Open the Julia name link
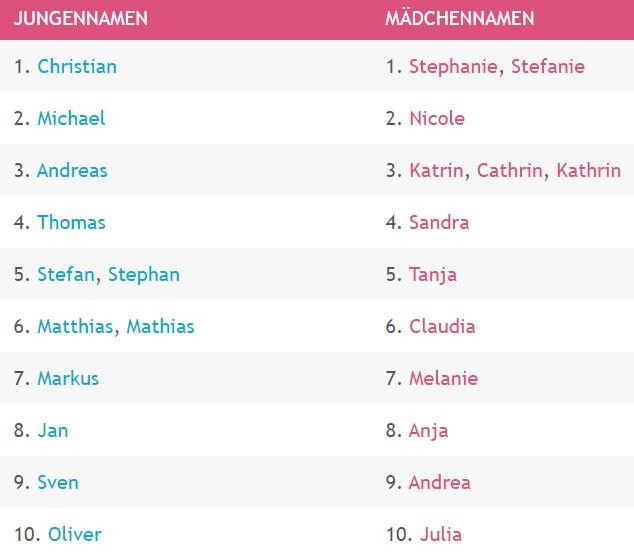This screenshot has width=634, height=557. [x=441, y=535]
